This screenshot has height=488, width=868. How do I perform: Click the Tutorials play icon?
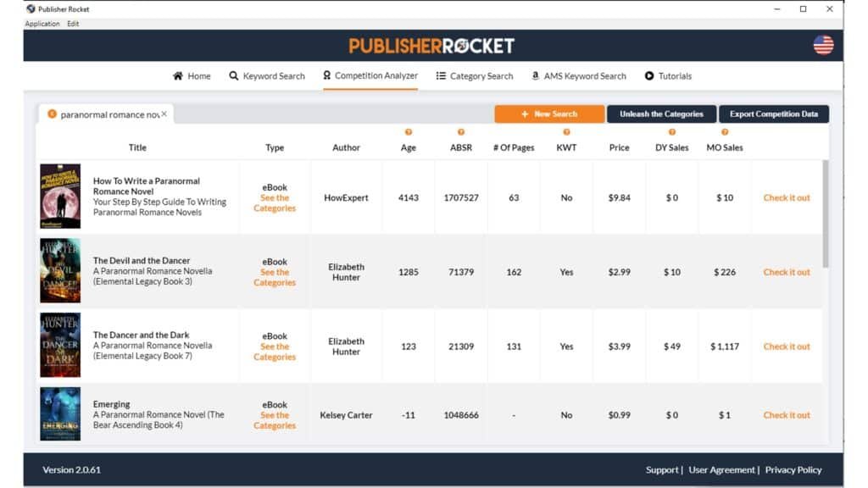(x=649, y=75)
